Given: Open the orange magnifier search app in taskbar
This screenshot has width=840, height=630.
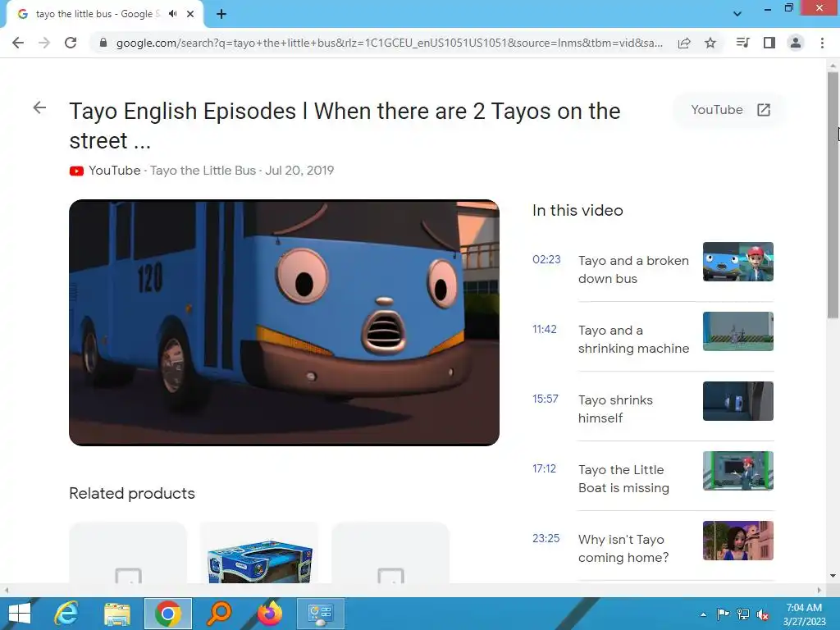Looking at the screenshot, I should pos(219,614).
